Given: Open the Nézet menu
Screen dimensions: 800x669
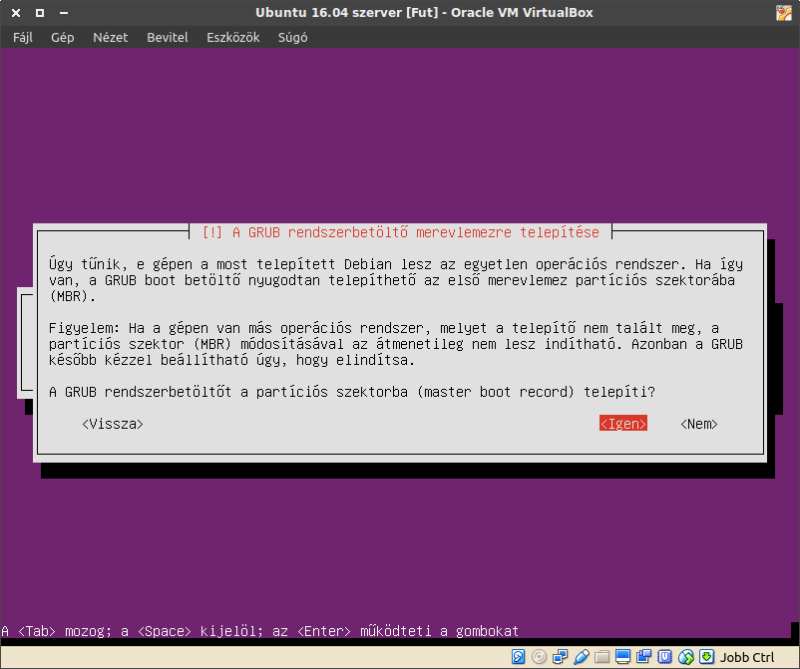Looking at the screenshot, I should tap(110, 37).
